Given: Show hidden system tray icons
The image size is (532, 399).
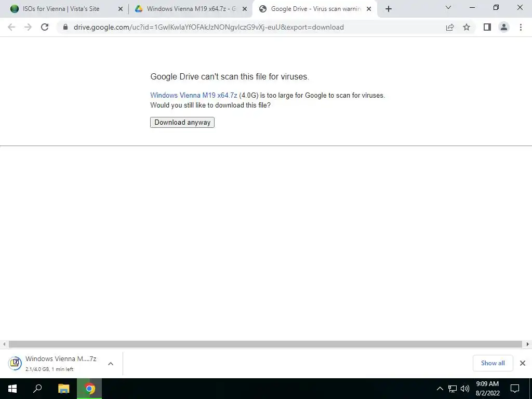Looking at the screenshot, I should tap(440, 389).
